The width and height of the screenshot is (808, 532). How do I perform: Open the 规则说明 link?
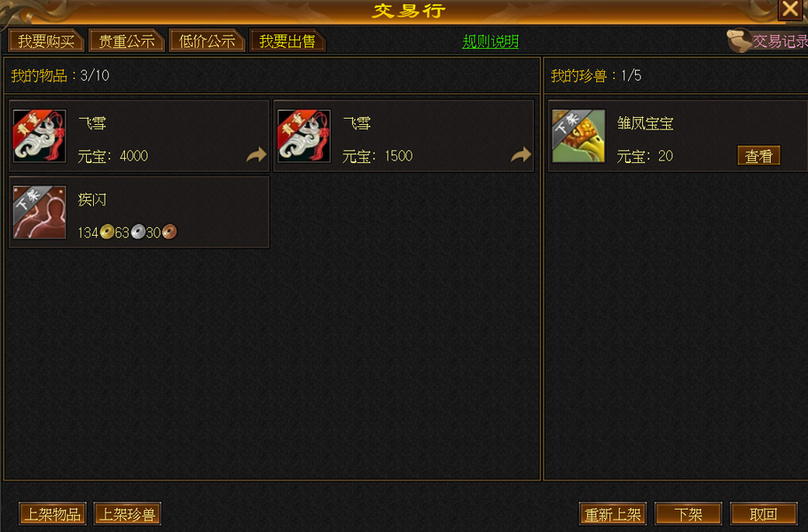tap(490, 41)
